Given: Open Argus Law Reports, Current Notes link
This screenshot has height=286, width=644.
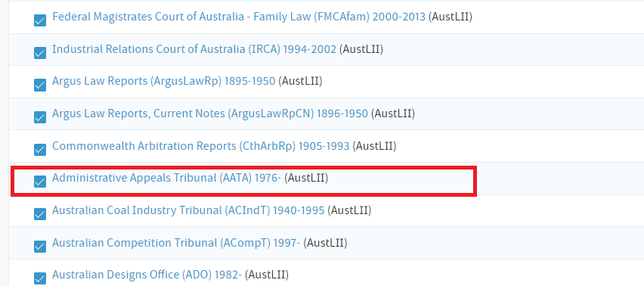Looking at the screenshot, I should (x=210, y=113).
